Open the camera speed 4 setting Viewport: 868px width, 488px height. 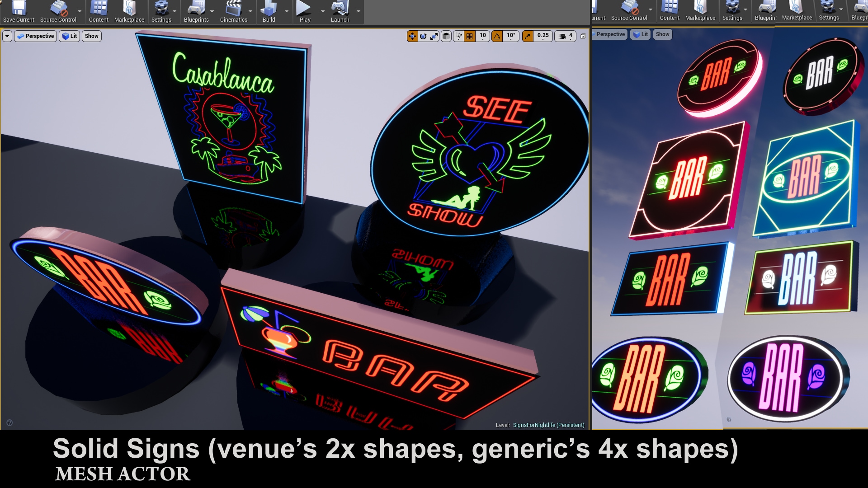click(x=566, y=36)
